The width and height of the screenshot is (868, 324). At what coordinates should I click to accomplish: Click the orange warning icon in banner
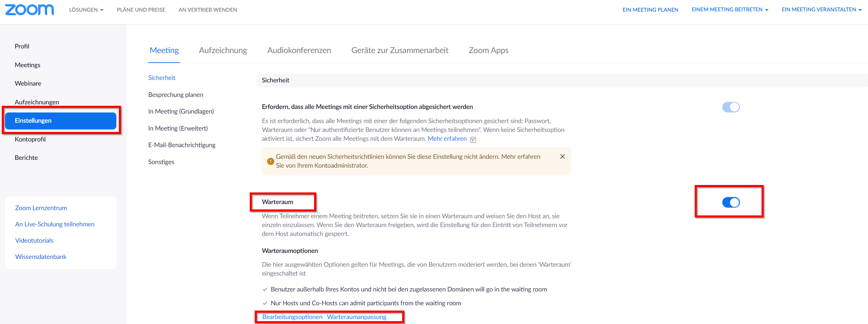click(271, 161)
